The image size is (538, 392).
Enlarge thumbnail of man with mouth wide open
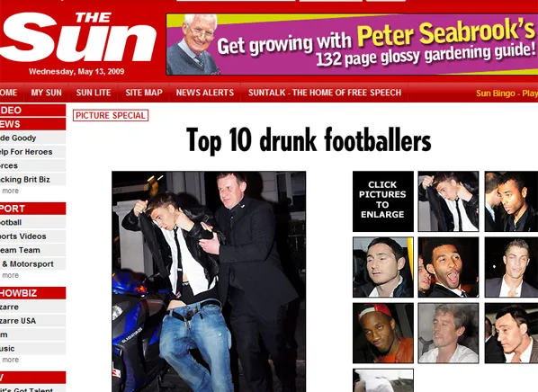pos(448,267)
